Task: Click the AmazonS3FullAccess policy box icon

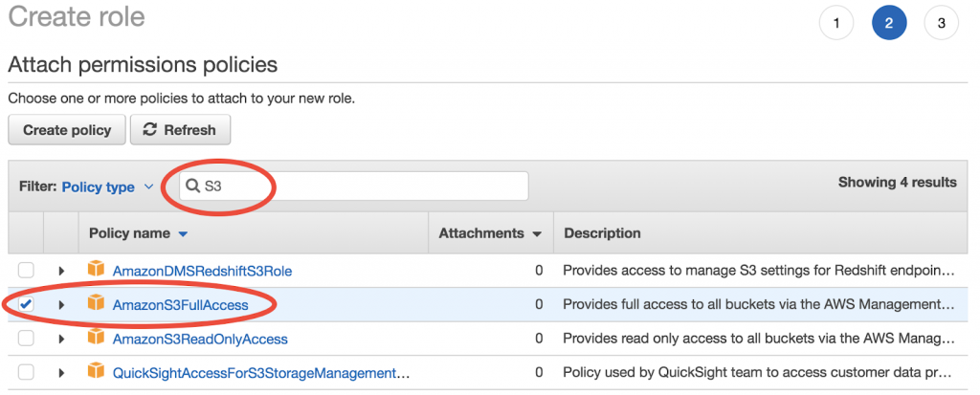Action: (x=96, y=303)
